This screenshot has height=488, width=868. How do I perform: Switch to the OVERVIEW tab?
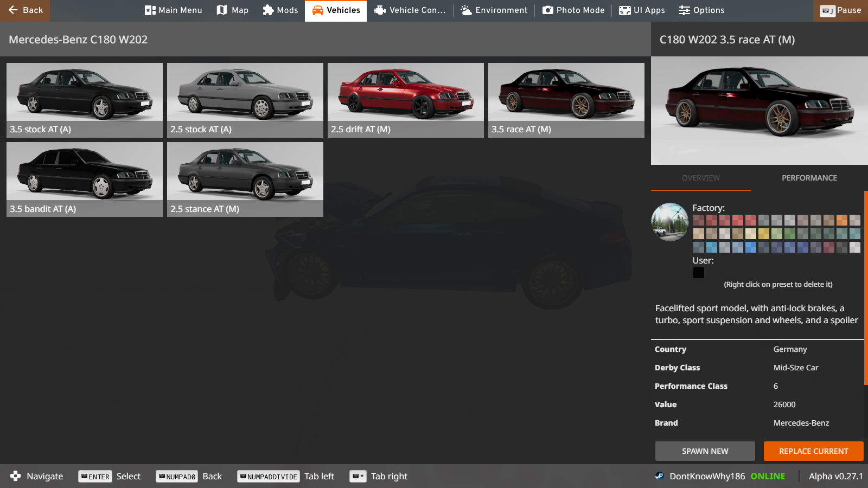(x=701, y=178)
